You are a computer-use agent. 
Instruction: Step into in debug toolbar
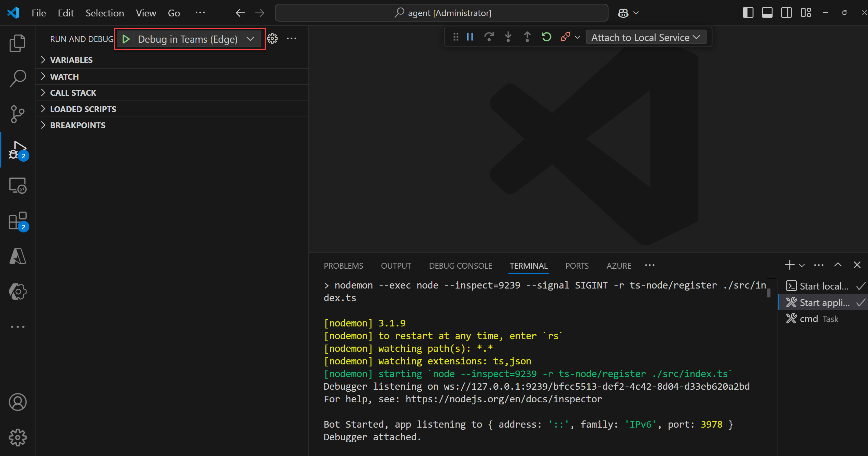click(508, 37)
